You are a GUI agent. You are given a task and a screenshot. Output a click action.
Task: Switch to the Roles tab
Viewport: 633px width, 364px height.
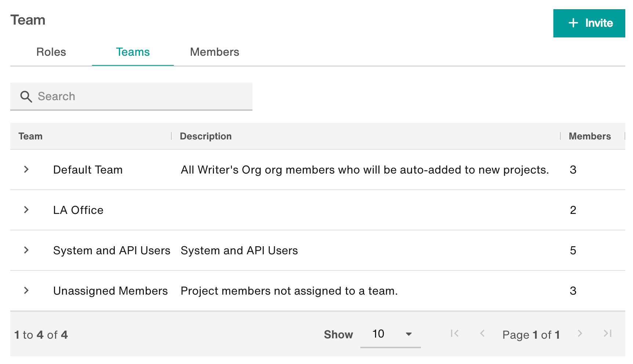[51, 52]
